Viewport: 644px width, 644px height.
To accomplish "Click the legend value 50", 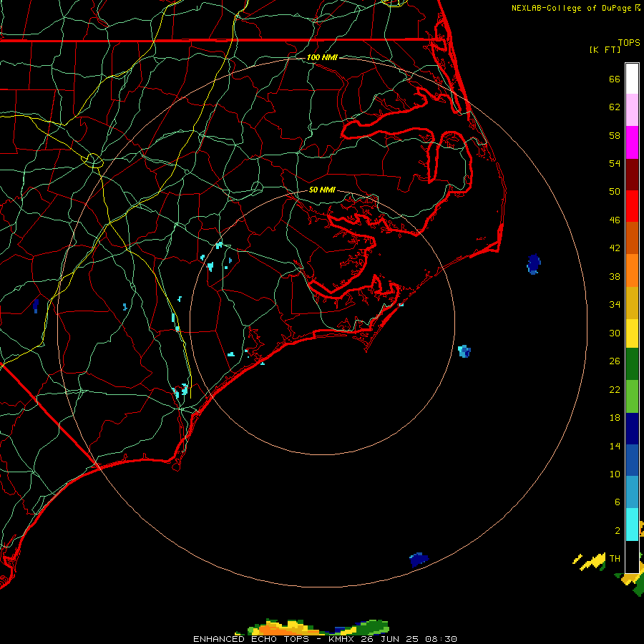I will (x=615, y=192).
